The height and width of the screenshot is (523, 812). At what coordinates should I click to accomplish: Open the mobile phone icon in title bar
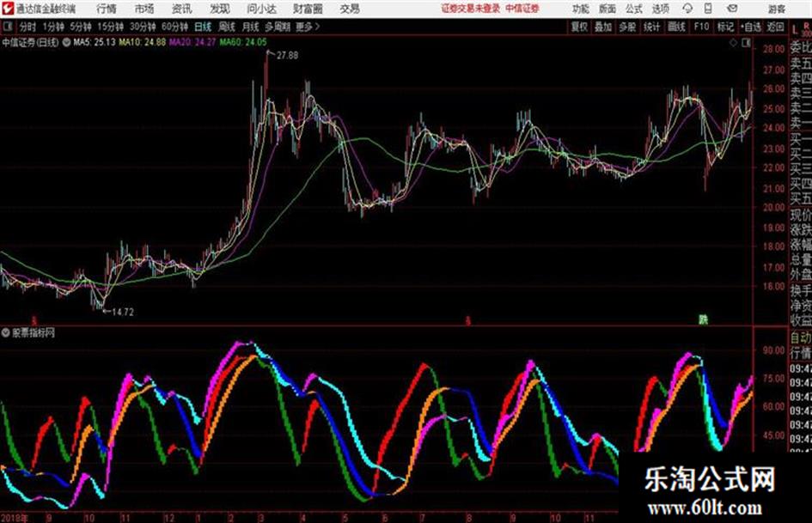(x=708, y=9)
